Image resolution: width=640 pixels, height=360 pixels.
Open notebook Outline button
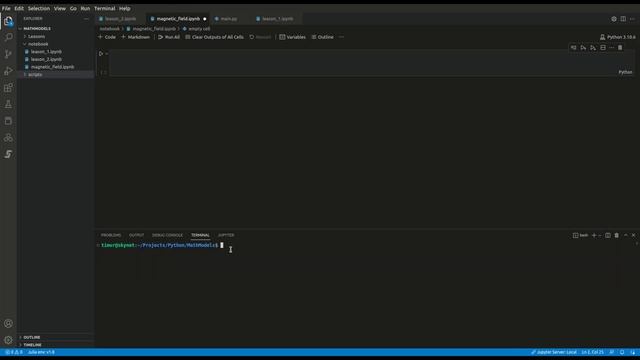(323, 37)
